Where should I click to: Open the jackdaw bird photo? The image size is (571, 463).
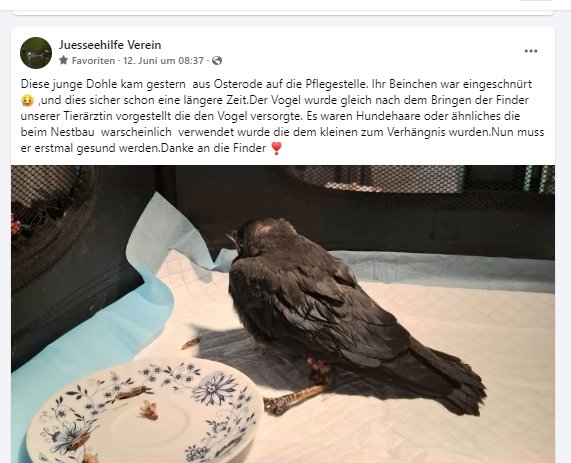(283, 314)
